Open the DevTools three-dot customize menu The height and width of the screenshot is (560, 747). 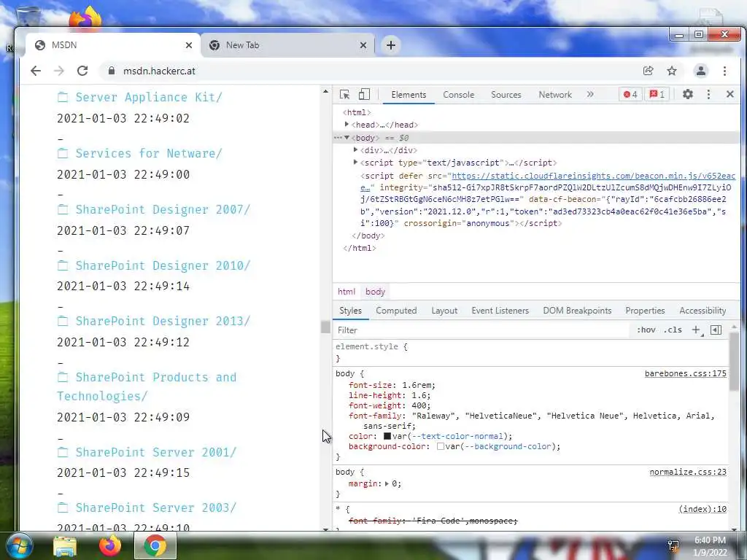coord(708,94)
